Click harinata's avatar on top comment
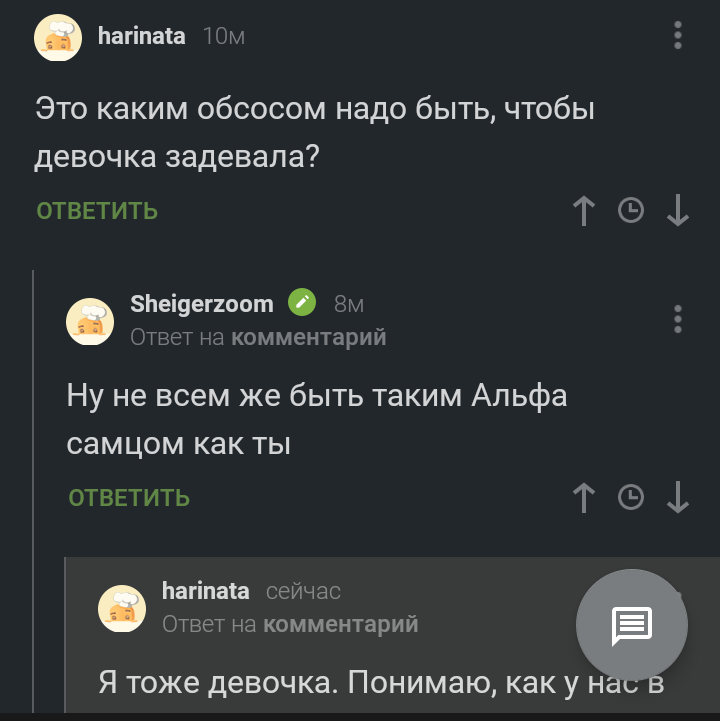The image size is (720, 721). [59, 39]
